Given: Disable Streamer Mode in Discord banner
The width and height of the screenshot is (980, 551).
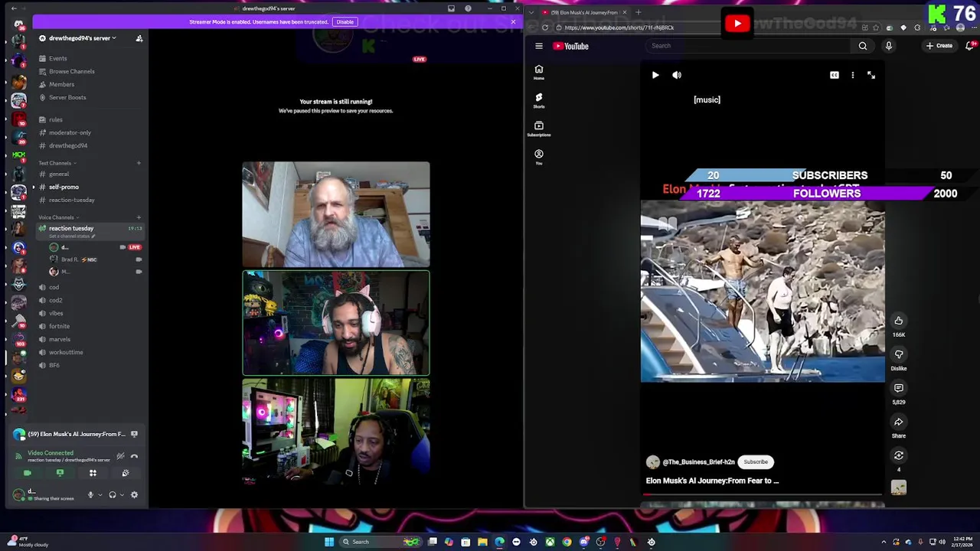Looking at the screenshot, I should [x=345, y=22].
